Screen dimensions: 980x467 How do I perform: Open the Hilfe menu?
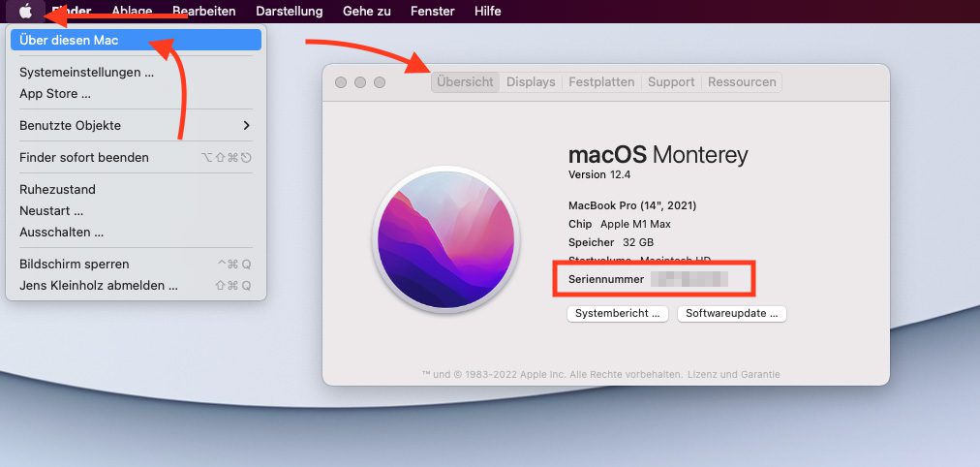pyautogui.click(x=487, y=12)
